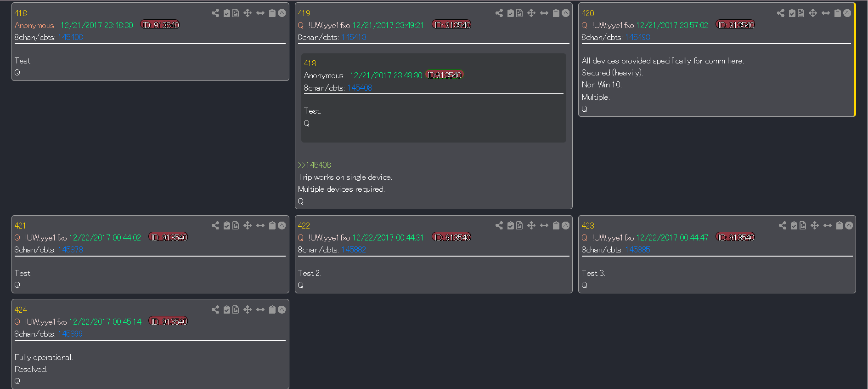This screenshot has height=389, width=868.
Task: Copy post 421 with the clipboard icon
Action: point(272,225)
